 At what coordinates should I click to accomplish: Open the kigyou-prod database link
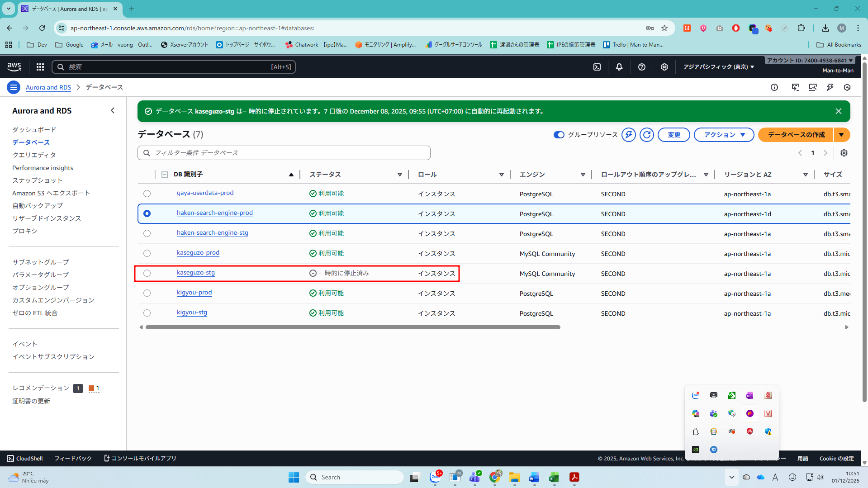194,293
